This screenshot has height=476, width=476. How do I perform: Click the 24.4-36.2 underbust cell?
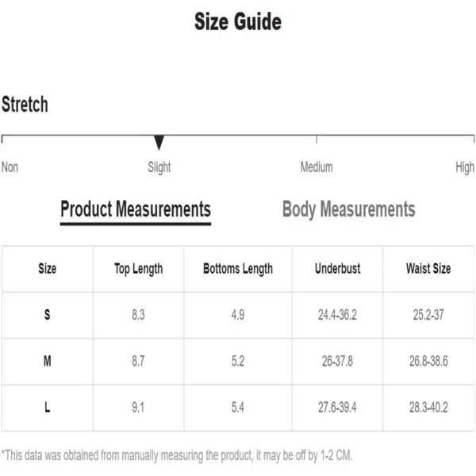coord(338,315)
